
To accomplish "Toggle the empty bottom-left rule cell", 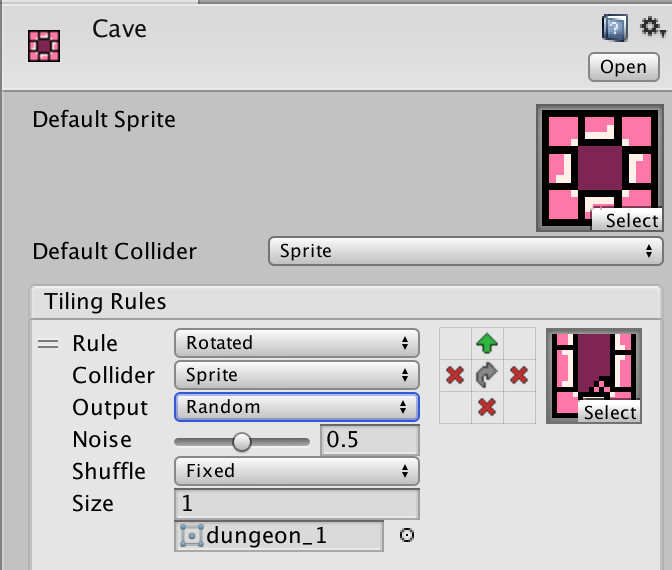I will pyautogui.click(x=455, y=408).
